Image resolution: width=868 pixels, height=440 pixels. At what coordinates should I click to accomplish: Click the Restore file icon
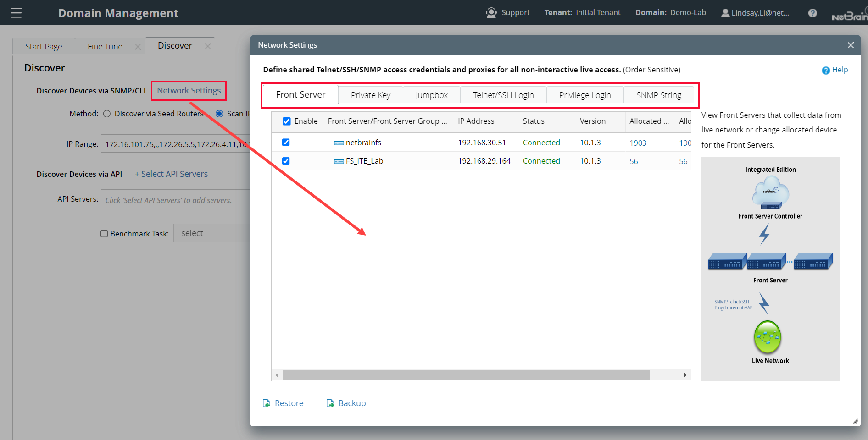(267, 403)
